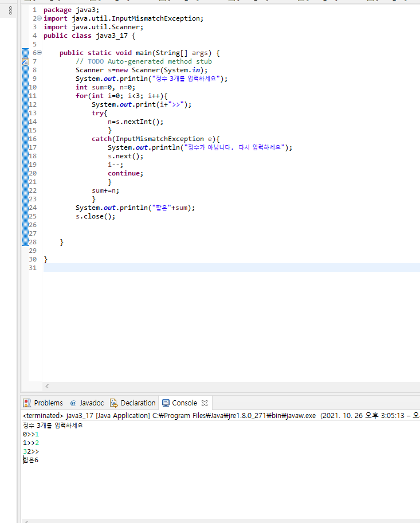Close the Console view tab
The image size is (420, 523).
click(x=205, y=403)
